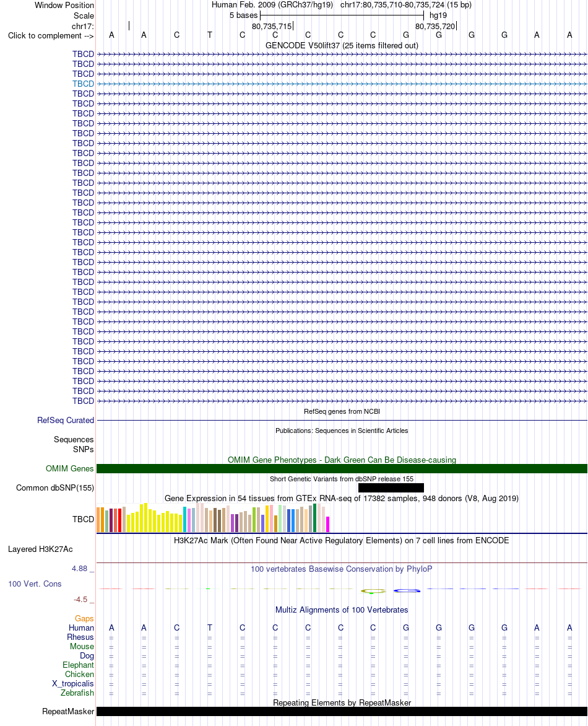Click the 80,735,715 coordinate marker

pos(272,27)
